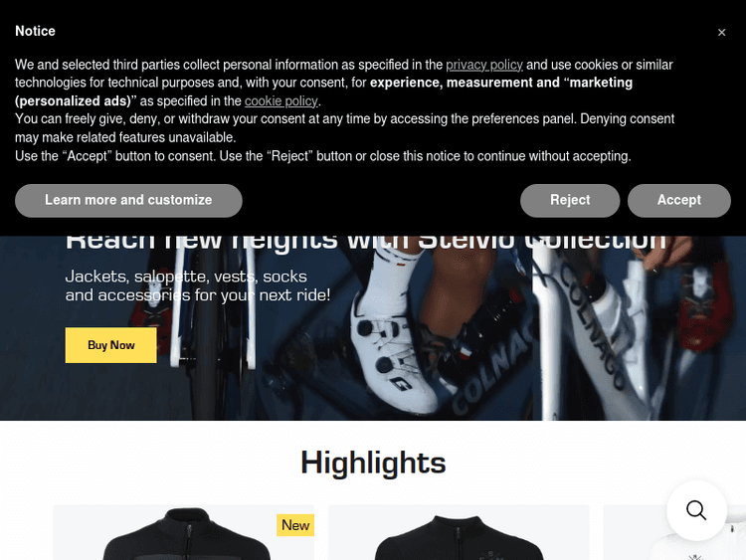This screenshot has height=560, width=746.
Task: Click the yellow New badge on first jersey
Action: point(295,525)
